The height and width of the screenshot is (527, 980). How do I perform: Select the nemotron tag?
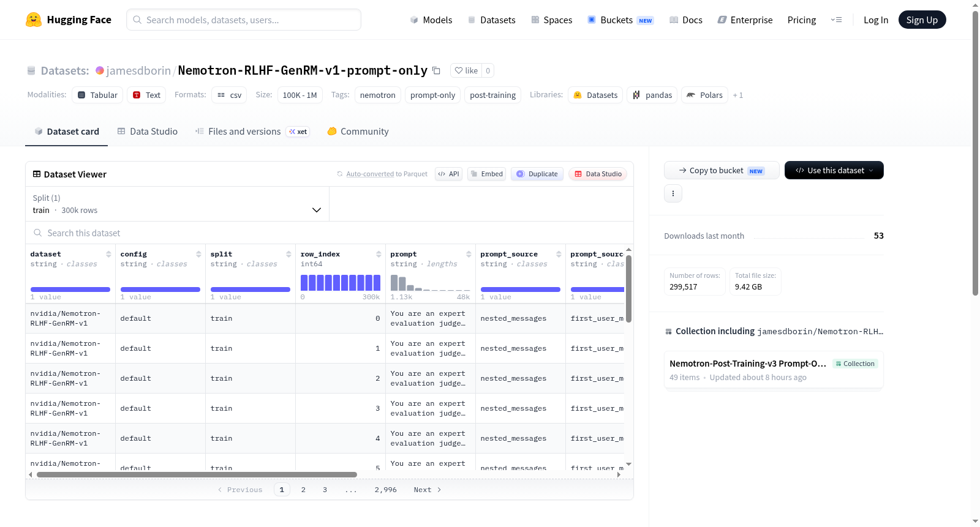point(378,95)
